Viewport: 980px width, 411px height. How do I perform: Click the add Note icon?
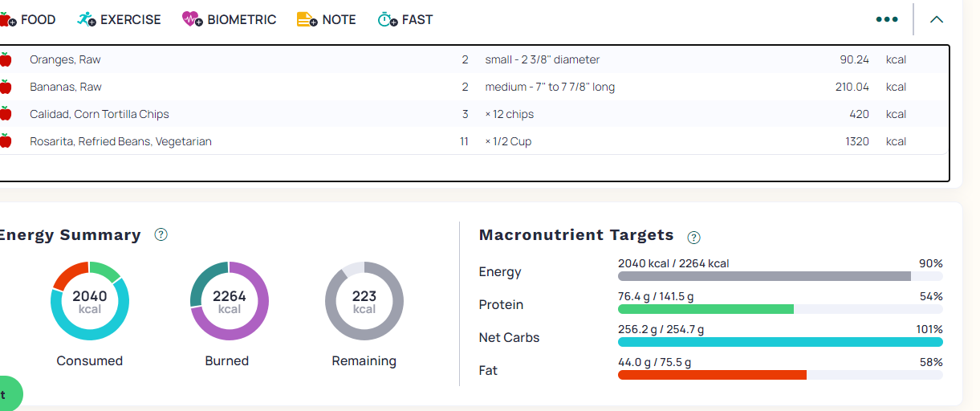pyautogui.click(x=307, y=19)
